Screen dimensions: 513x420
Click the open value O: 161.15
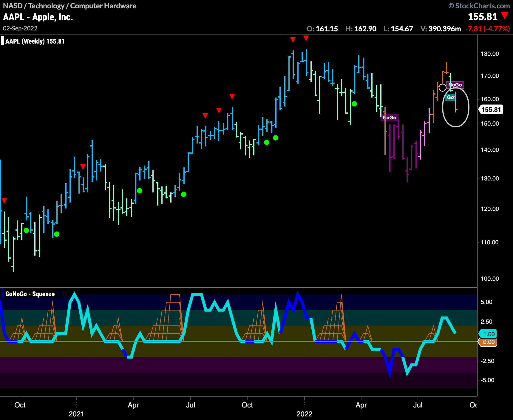[x=322, y=29]
